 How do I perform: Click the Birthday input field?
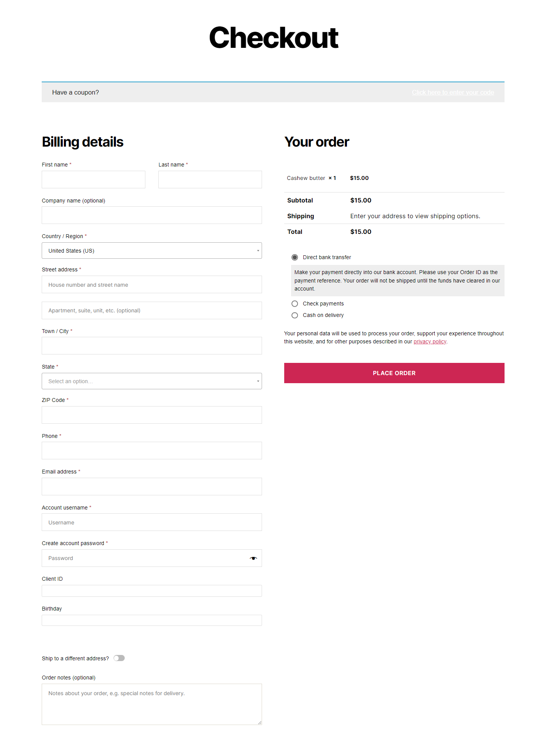(x=152, y=620)
